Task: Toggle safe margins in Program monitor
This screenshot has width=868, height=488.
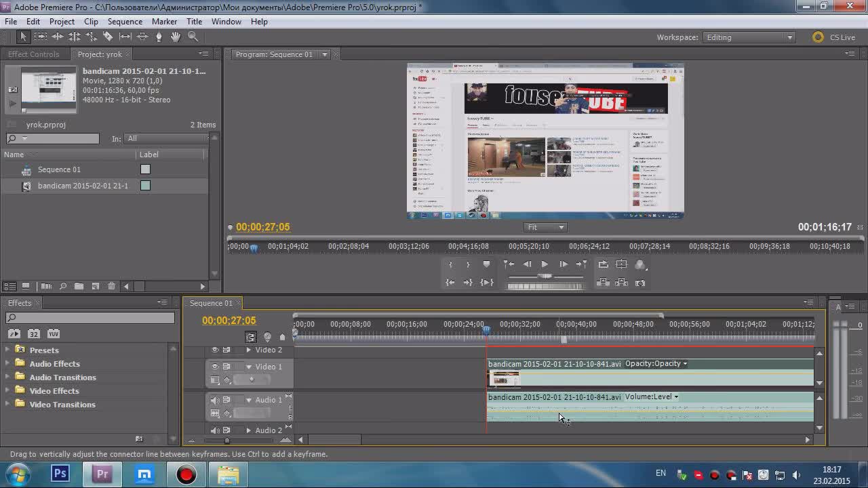Action: pyautogui.click(x=622, y=264)
